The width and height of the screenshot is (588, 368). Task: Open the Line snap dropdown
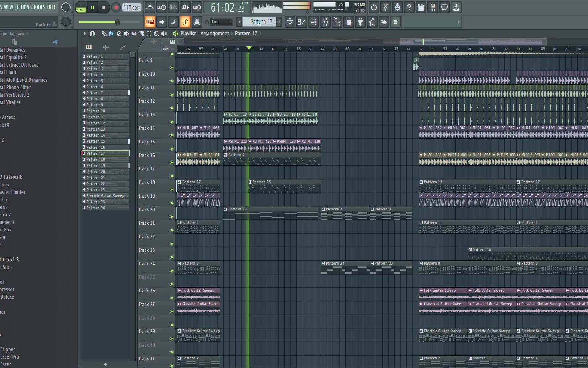point(221,22)
